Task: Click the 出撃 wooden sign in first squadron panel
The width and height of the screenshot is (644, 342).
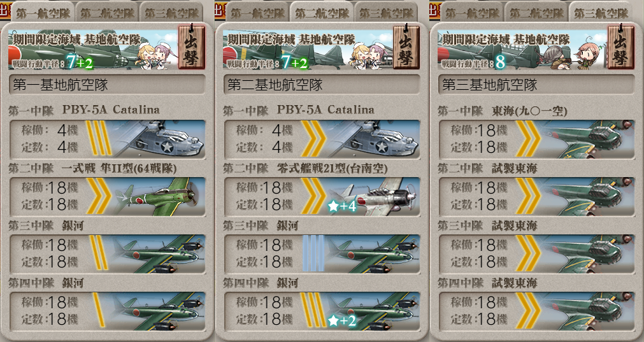Action: tap(191, 48)
